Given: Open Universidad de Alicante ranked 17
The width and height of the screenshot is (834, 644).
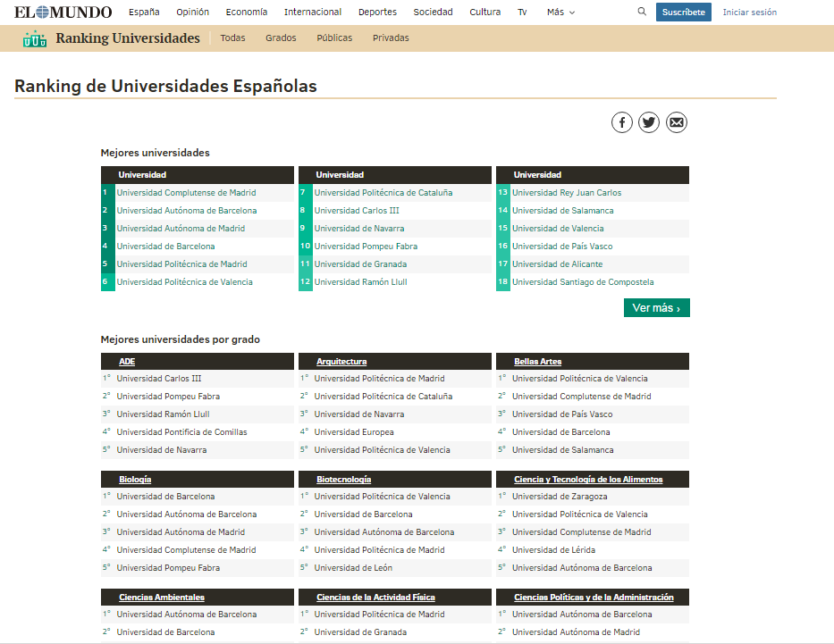Looking at the screenshot, I should pos(558,264).
